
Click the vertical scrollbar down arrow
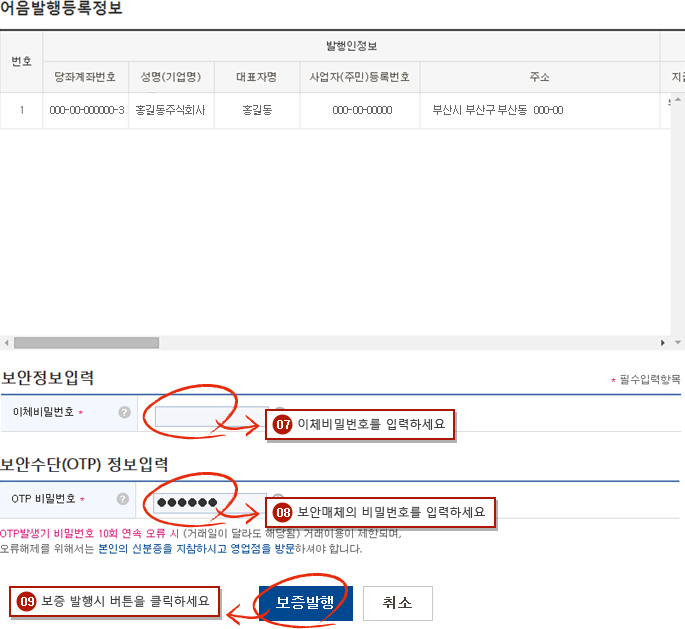(678, 342)
